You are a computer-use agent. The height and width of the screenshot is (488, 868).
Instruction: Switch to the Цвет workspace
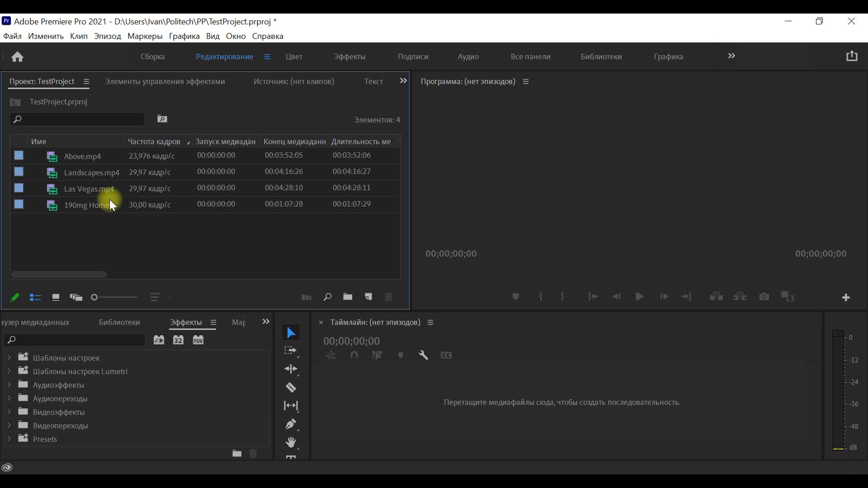point(294,56)
